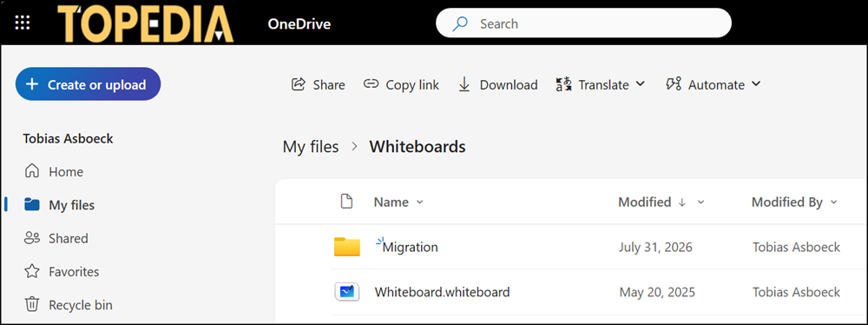868x325 pixels.
Task: Click the Automate flow icon
Action: (x=674, y=84)
